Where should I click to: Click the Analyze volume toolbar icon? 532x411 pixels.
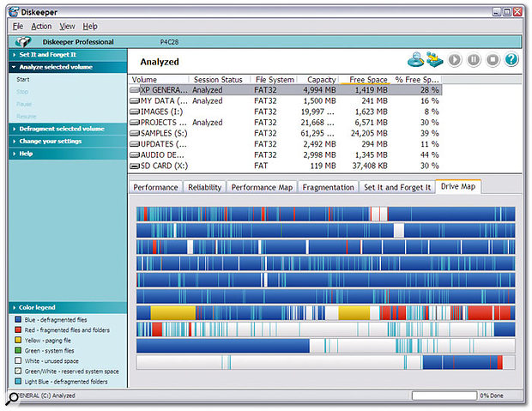[415, 59]
